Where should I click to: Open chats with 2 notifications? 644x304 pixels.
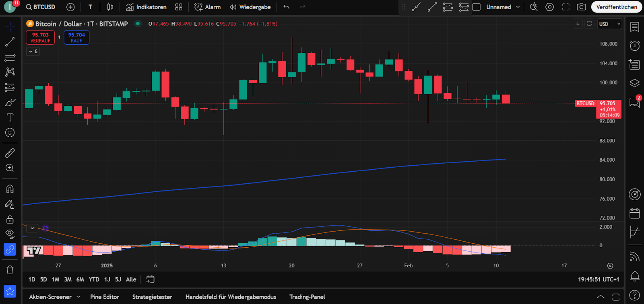635,102
